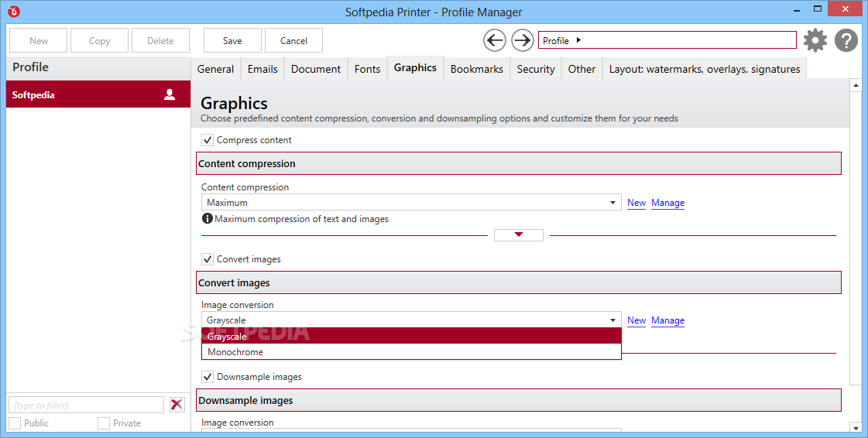Click Manage link beside Content compression
The width and height of the screenshot is (868, 438).
point(667,203)
